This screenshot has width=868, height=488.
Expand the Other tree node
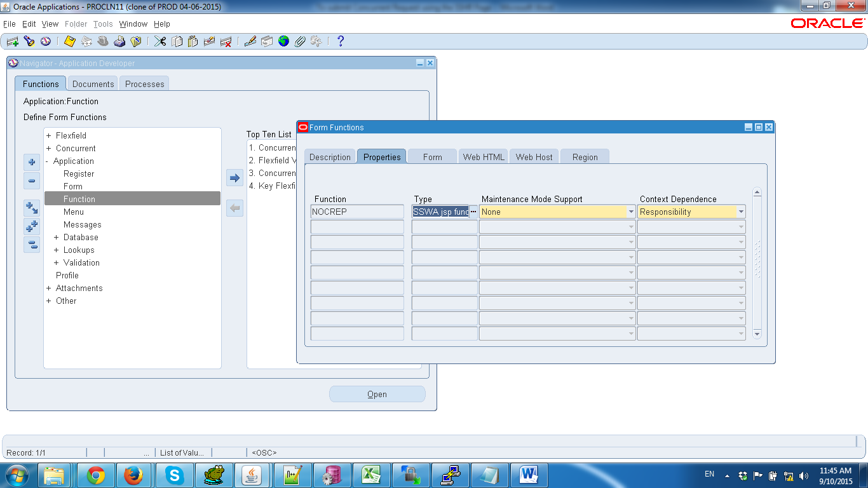(49, 301)
